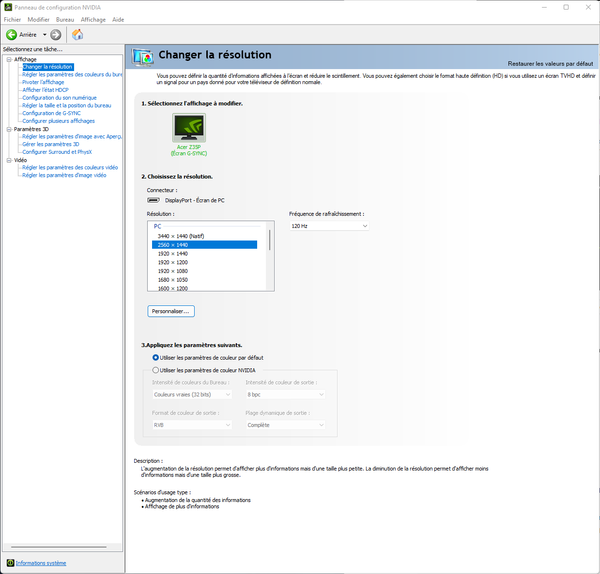Open the Bureau menu

tap(65, 20)
